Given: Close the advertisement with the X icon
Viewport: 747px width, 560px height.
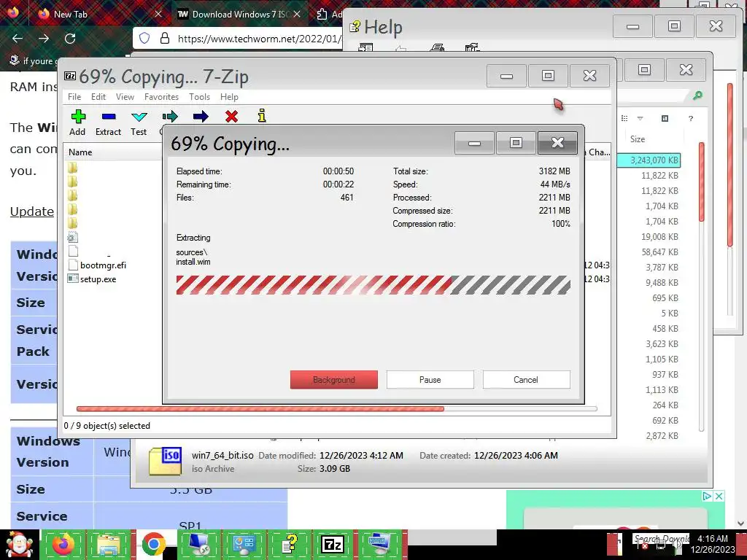Looking at the screenshot, I should 719,496.
